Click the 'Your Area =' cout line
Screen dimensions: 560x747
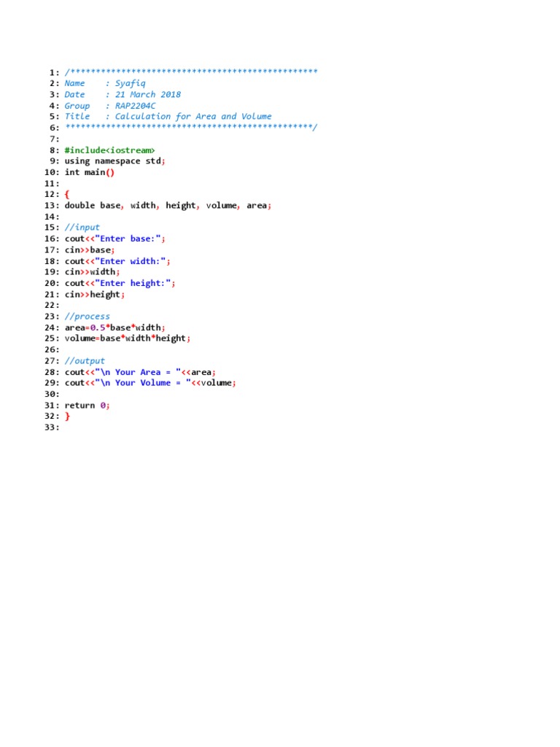tap(140, 372)
